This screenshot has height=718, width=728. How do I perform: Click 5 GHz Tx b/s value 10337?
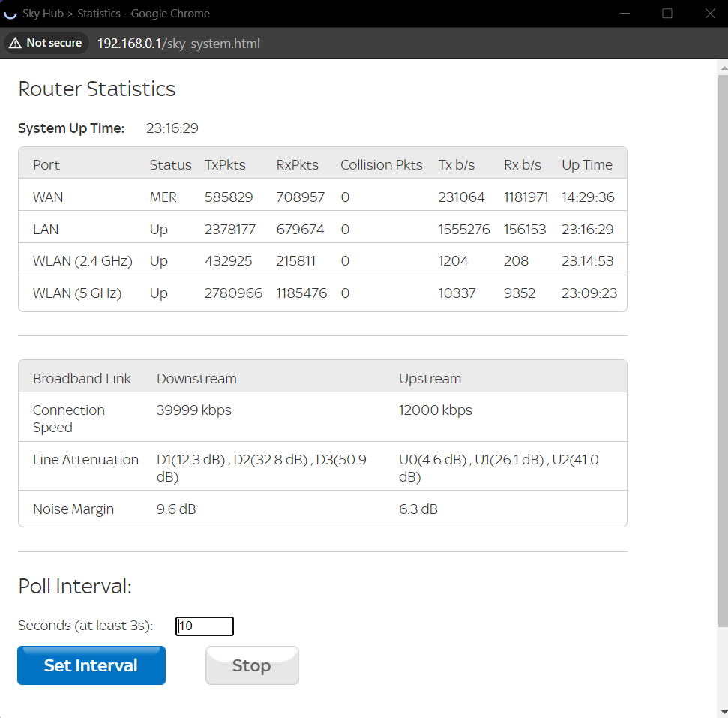457,293
